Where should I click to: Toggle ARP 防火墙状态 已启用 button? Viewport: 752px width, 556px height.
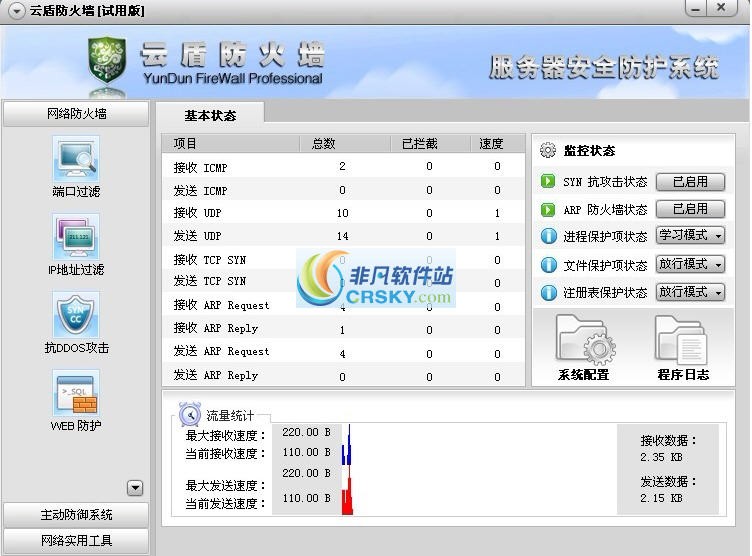pos(689,209)
